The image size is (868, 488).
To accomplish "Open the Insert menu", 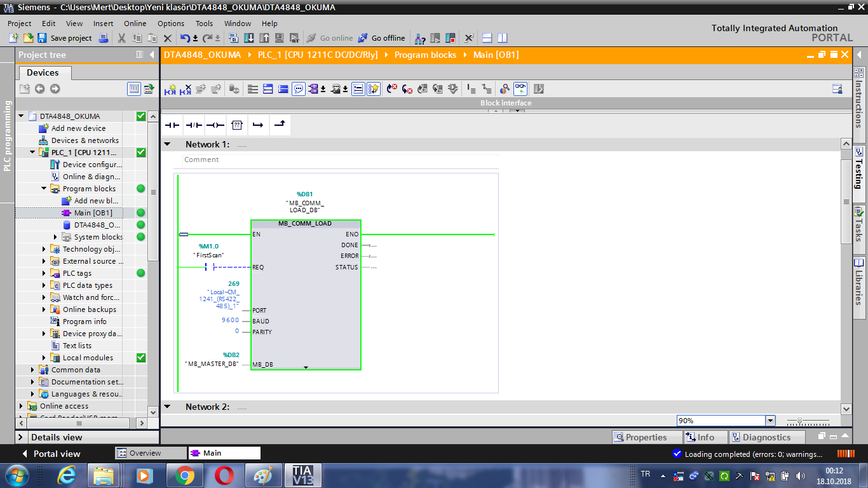I will 103,24.
